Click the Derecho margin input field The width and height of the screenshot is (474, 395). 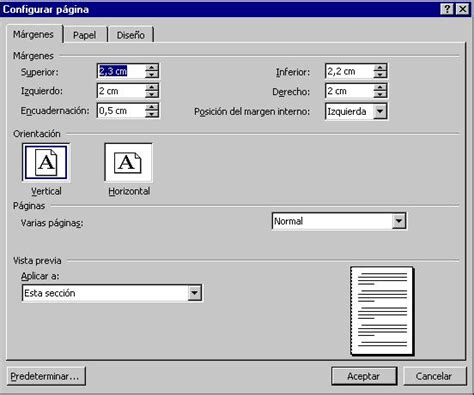(349, 91)
